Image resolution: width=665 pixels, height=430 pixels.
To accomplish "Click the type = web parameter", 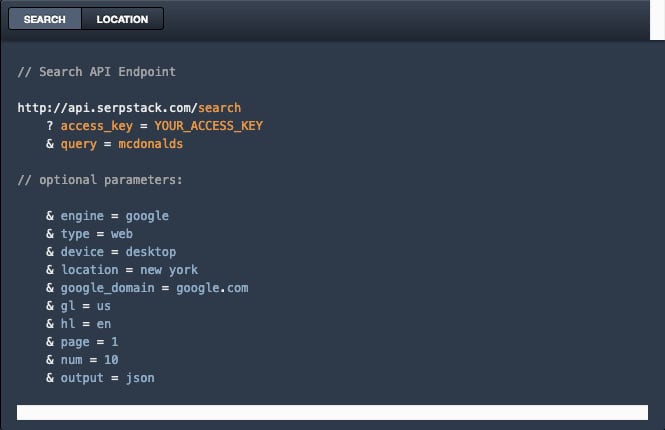I will pyautogui.click(x=96, y=234).
